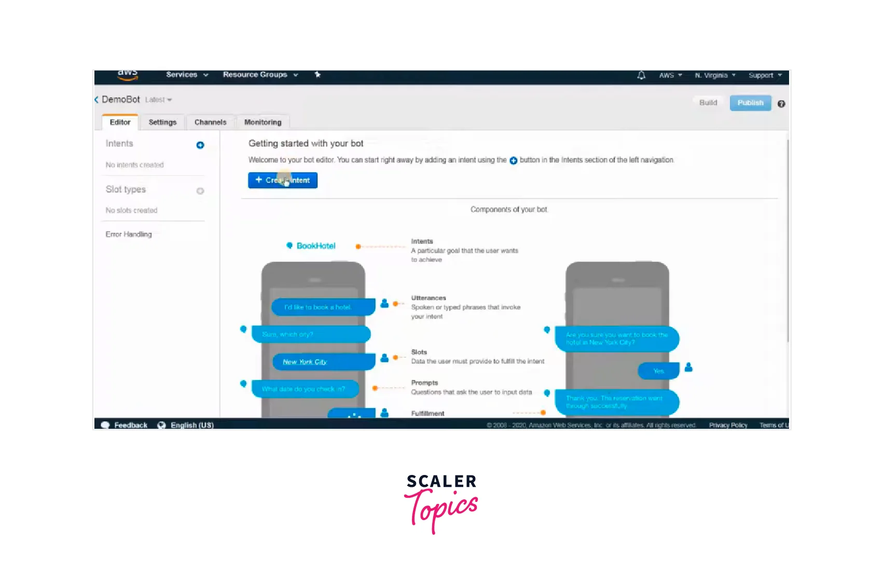Go back using the chevron beside DemoBot
Screen dimensions: 884x588
coord(97,100)
